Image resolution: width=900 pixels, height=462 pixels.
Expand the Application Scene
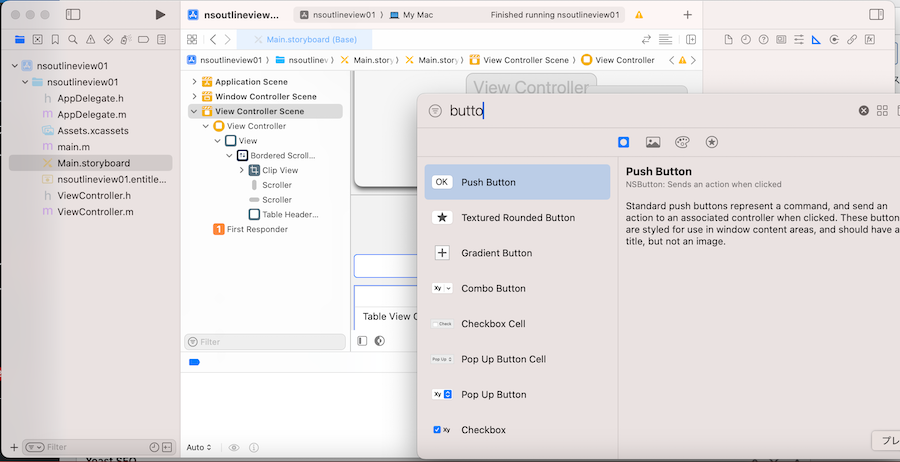coord(194,82)
